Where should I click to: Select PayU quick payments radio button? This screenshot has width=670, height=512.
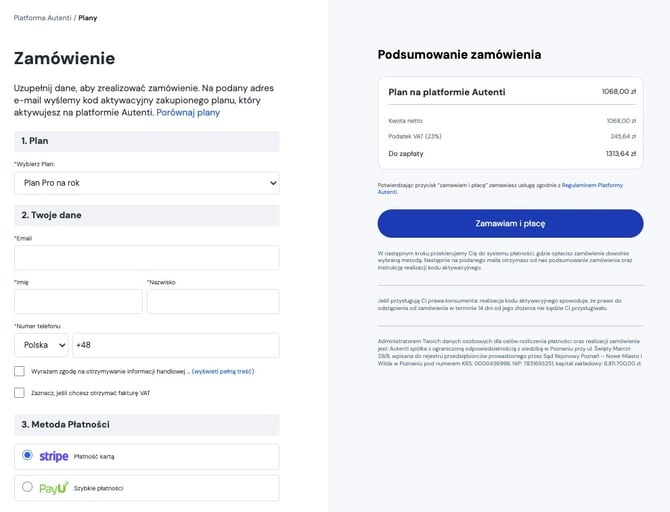pyautogui.click(x=27, y=486)
